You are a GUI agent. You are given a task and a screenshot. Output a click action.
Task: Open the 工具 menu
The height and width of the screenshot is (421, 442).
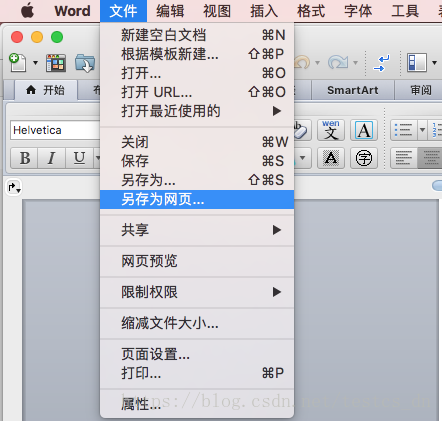[405, 11]
